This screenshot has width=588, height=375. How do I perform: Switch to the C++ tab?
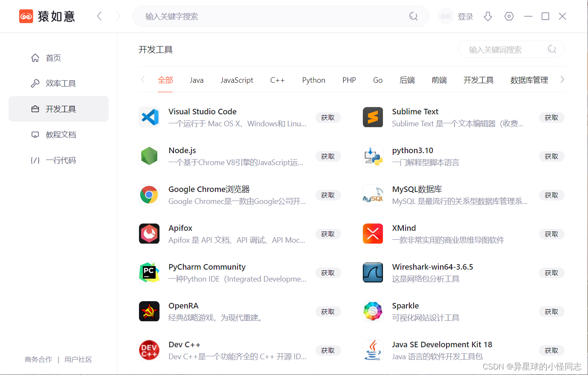click(277, 80)
